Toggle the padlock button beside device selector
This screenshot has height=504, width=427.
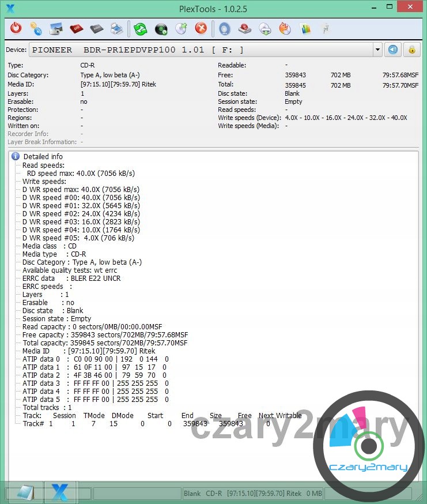(x=411, y=50)
